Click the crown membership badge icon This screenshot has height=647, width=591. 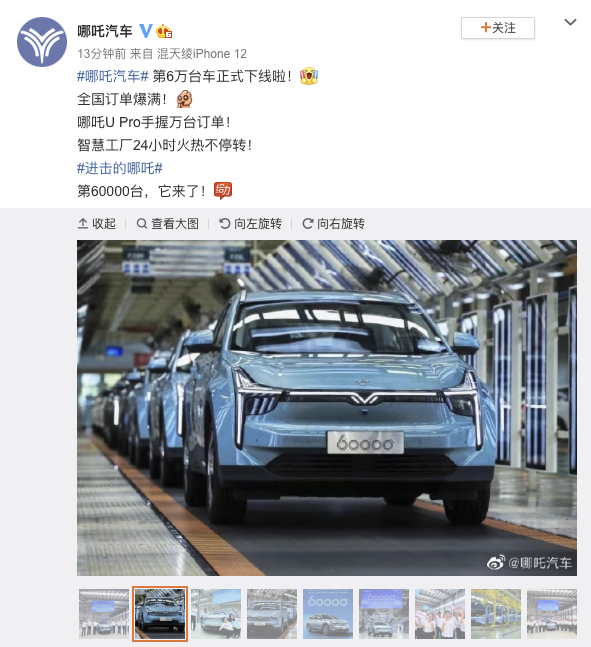point(164,31)
